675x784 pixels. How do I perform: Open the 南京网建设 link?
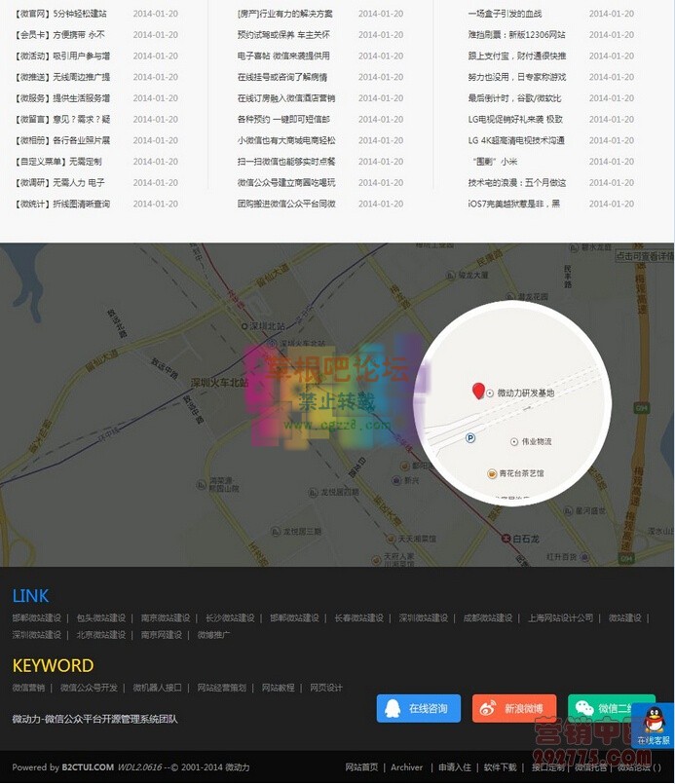click(x=162, y=635)
